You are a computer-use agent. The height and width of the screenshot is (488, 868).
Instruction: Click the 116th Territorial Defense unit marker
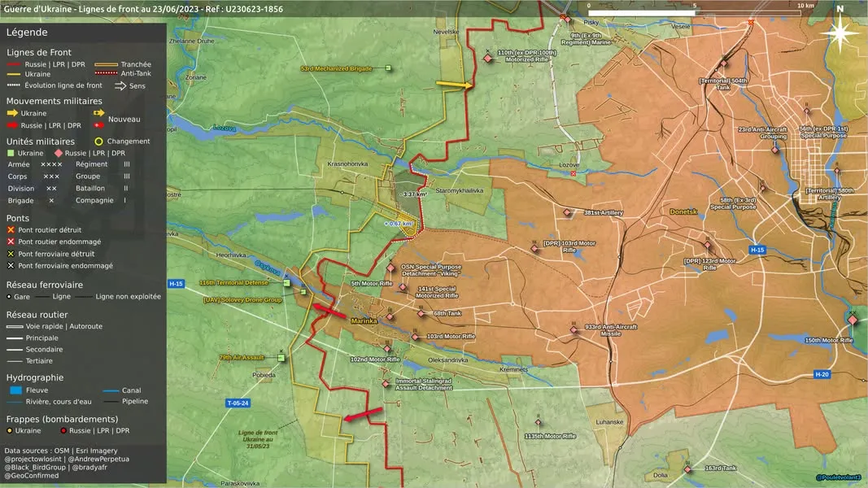tap(286, 283)
